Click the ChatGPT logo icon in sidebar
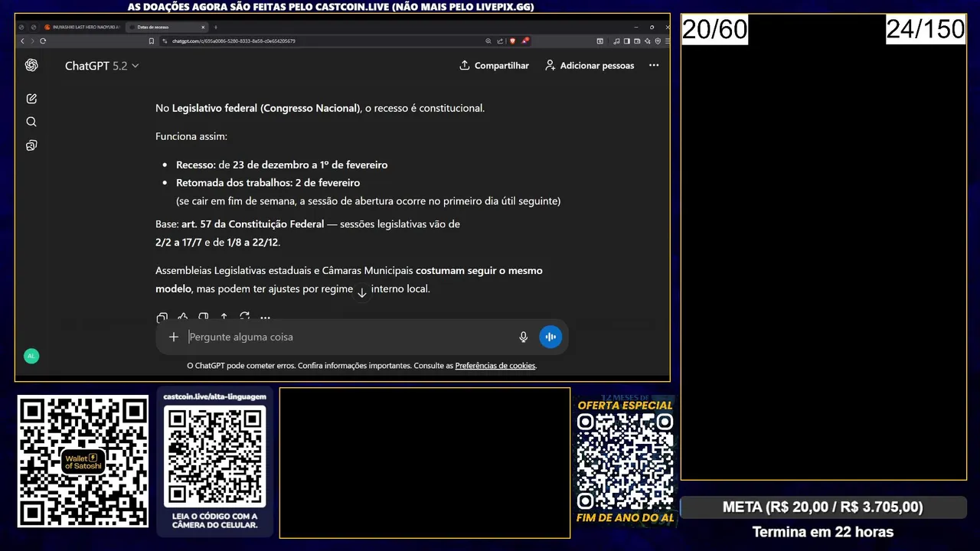 [x=31, y=65]
